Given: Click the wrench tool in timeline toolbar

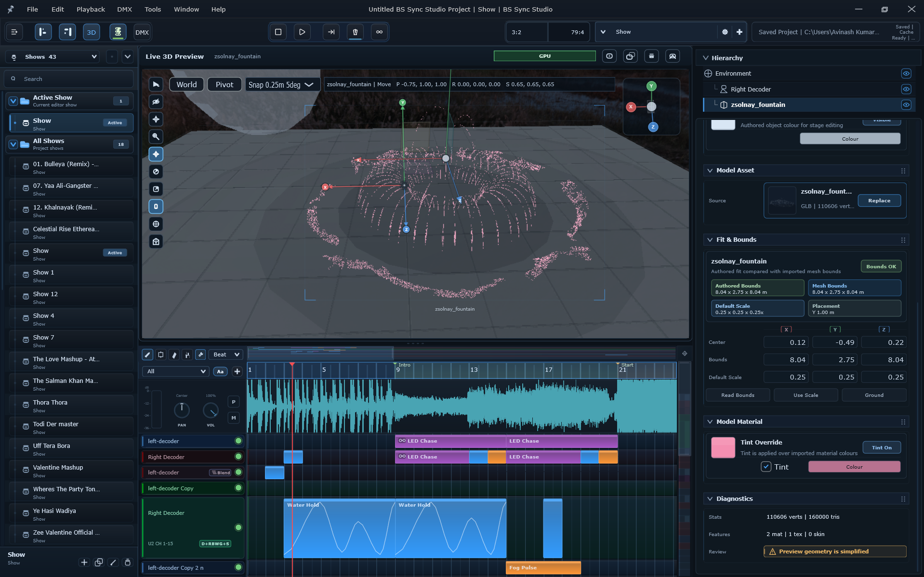Looking at the screenshot, I should (x=200, y=354).
